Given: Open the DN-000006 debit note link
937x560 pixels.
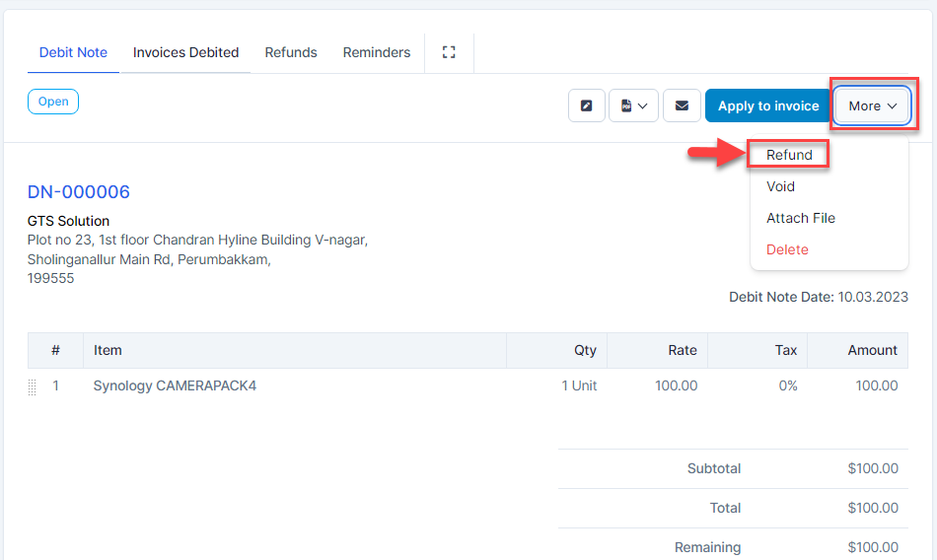Looking at the screenshot, I should coord(79,192).
